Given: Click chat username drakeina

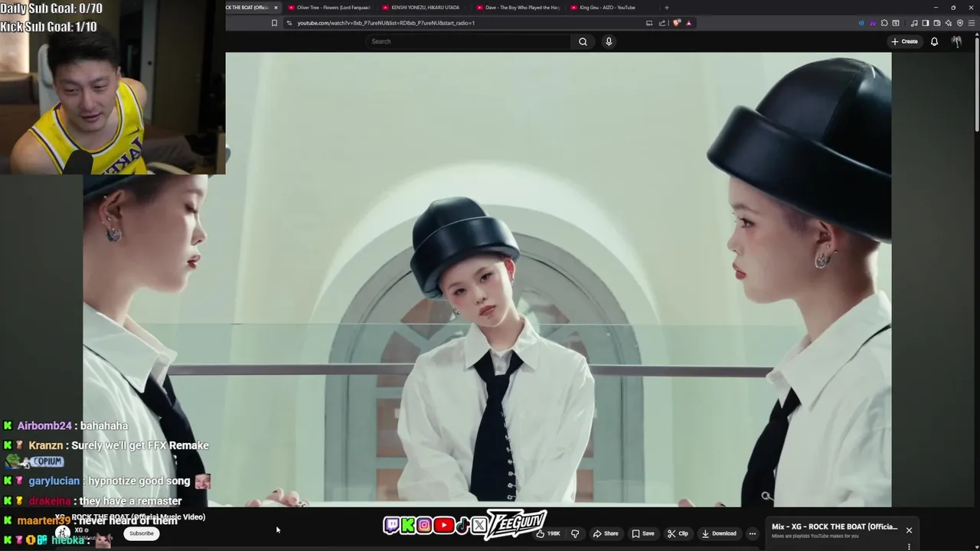Looking at the screenshot, I should coord(49,500).
